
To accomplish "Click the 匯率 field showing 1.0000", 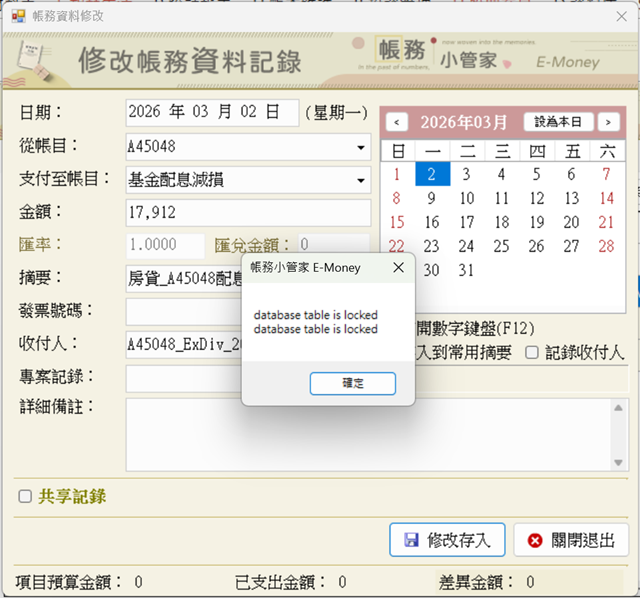I will click(x=165, y=246).
